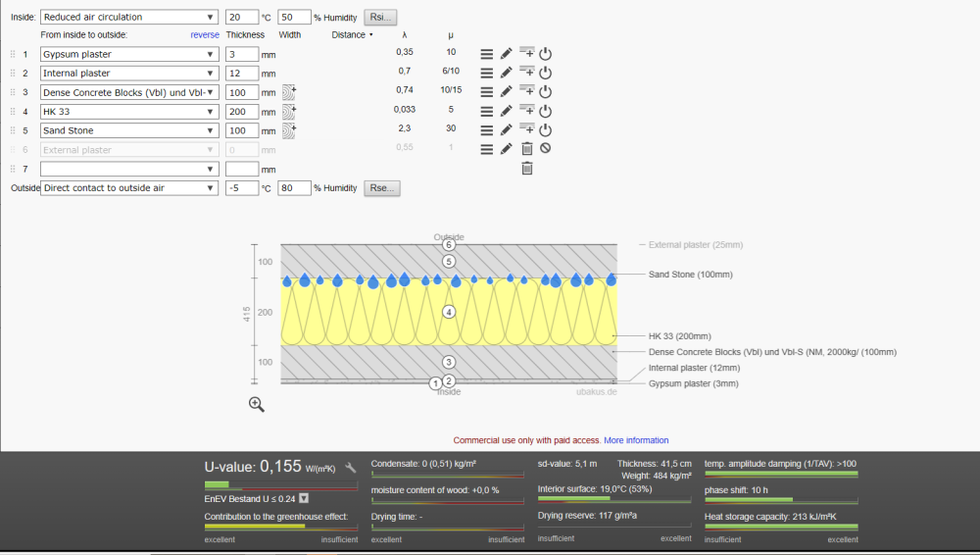
Task: Select layer marker 5 in the drawing
Action: 449,262
